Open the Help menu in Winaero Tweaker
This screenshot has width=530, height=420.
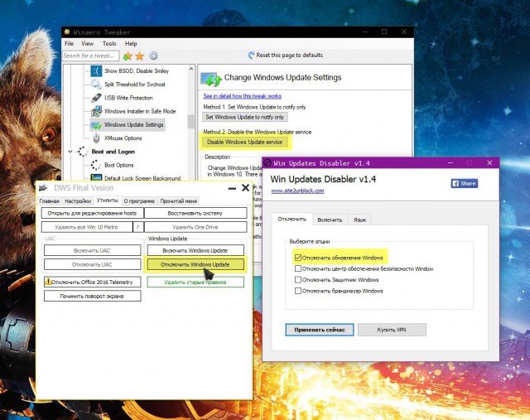pos(131,44)
